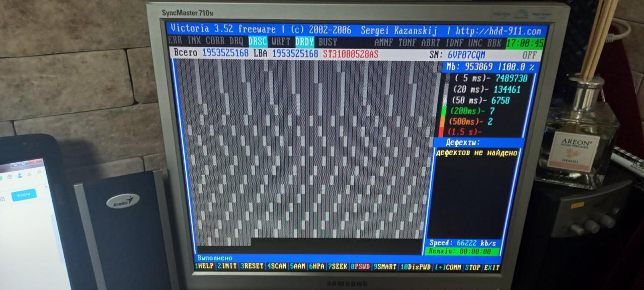644x290 pixels.
Task: Click the ERR status indicator
Action: [x=175, y=40]
